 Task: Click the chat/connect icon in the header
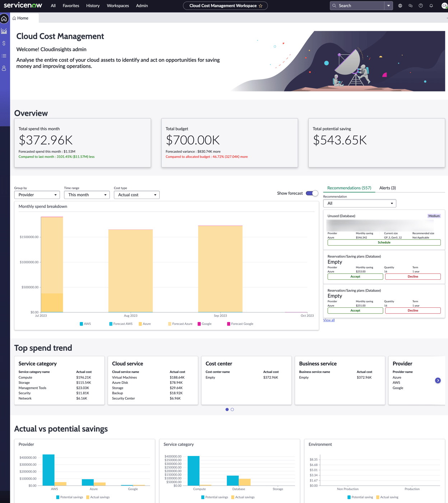(x=410, y=5)
